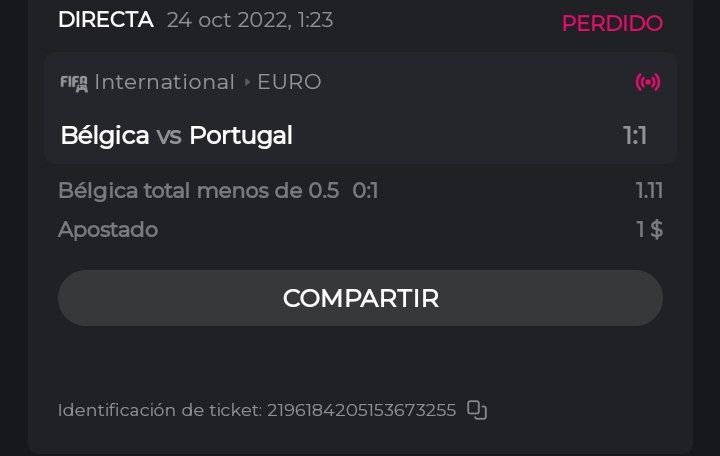The image size is (720, 456).
Task: Click the arrow between International and EURO
Action: [246, 83]
